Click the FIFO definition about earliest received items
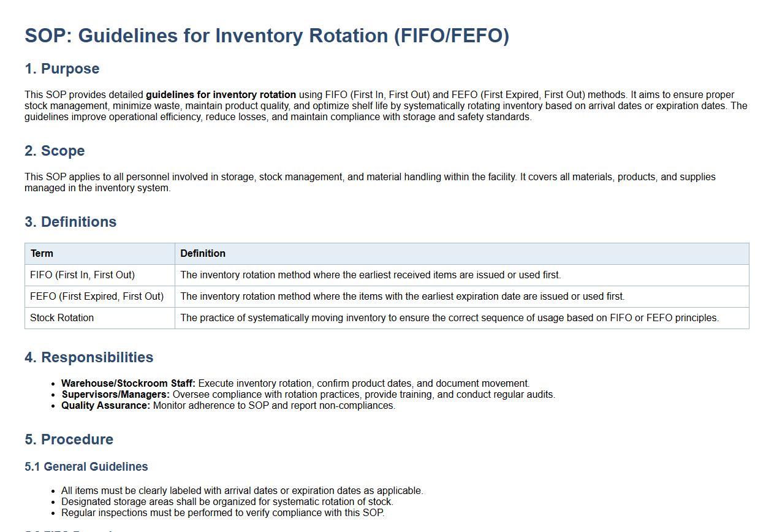Screen dimensions: 774x532 tap(370, 275)
